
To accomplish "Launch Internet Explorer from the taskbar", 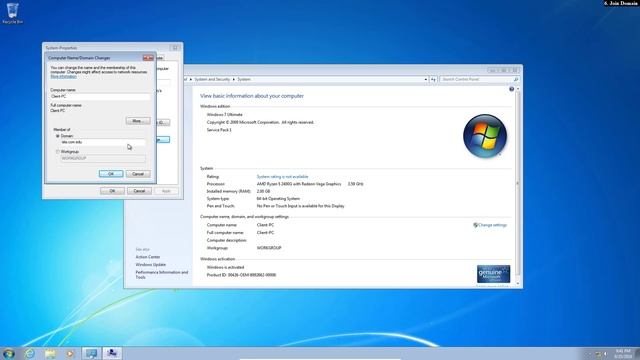I will click(29, 353).
